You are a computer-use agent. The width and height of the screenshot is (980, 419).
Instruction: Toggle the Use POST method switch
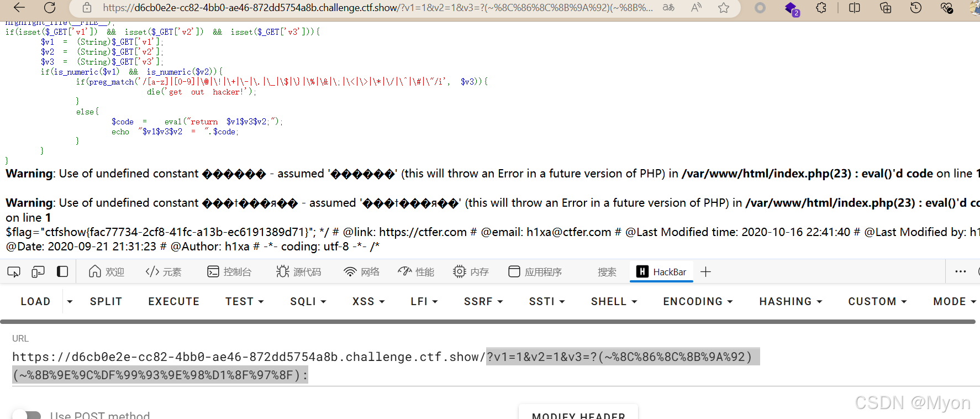click(27, 415)
